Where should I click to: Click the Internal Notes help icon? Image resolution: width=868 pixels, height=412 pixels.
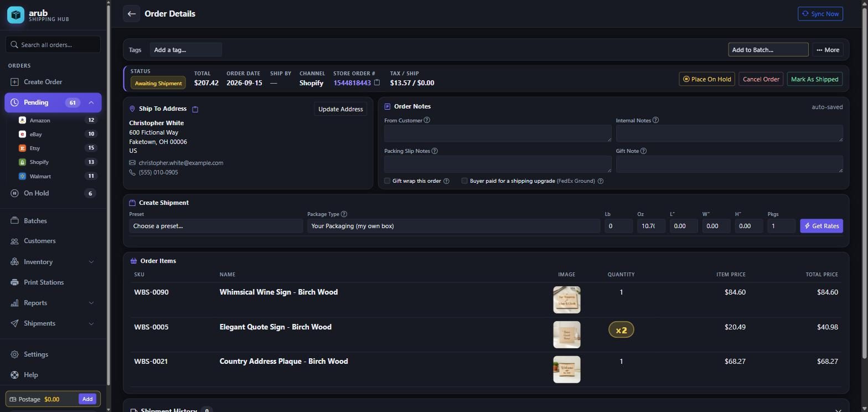pyautogui.click(x=655, y=120)
